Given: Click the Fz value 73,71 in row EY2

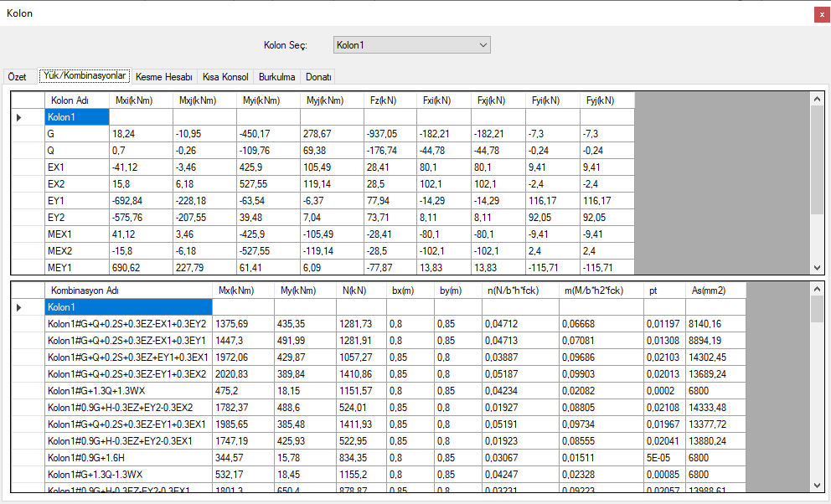Looking at the screenshot, I should tap(390, 218).
